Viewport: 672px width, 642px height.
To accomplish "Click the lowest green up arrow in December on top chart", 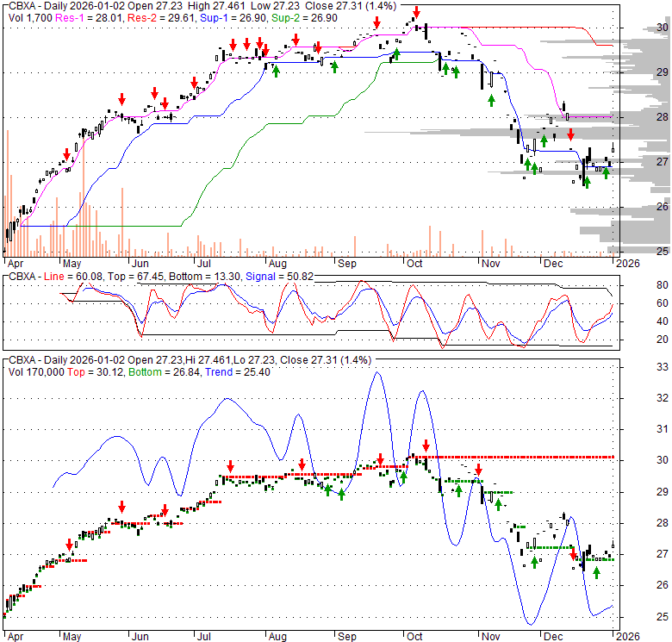I will (587, 182).
